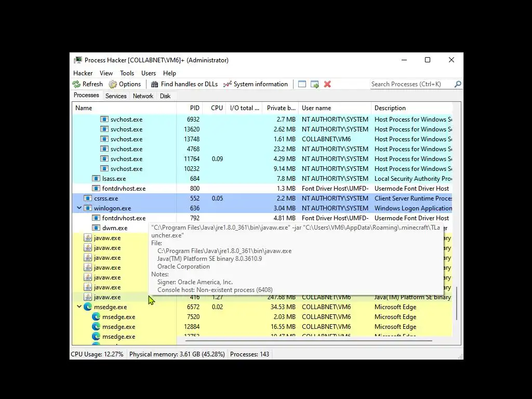Viewport: 532px width, 399px height.
Task: Open the Tools menu
Action: coord(127,73)
